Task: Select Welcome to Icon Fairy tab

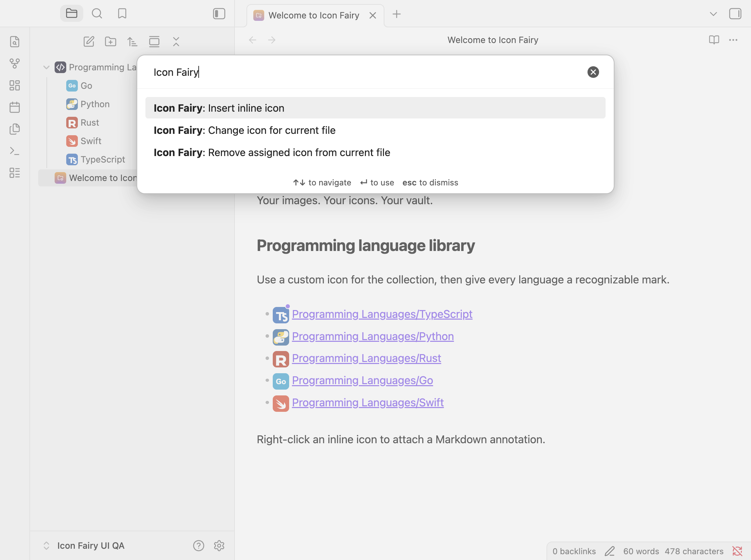Action: point(314,15)
